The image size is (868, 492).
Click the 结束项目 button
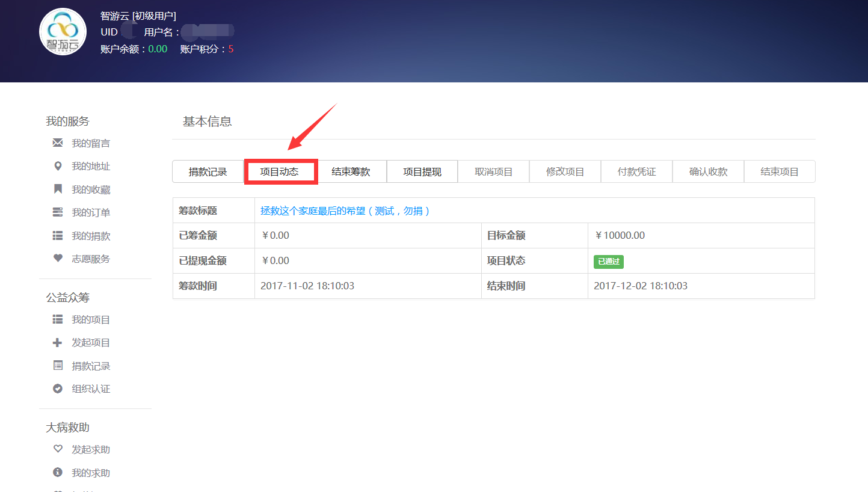click(x=780, y=171)
